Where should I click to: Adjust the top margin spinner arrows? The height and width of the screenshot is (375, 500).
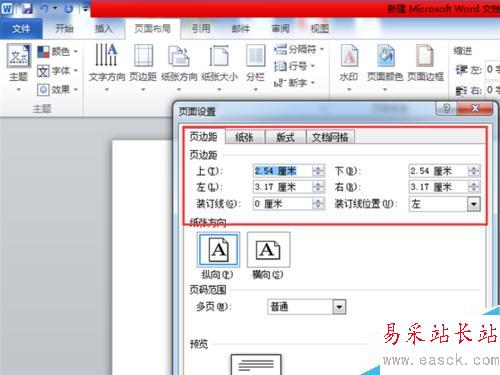pos(318,171)
